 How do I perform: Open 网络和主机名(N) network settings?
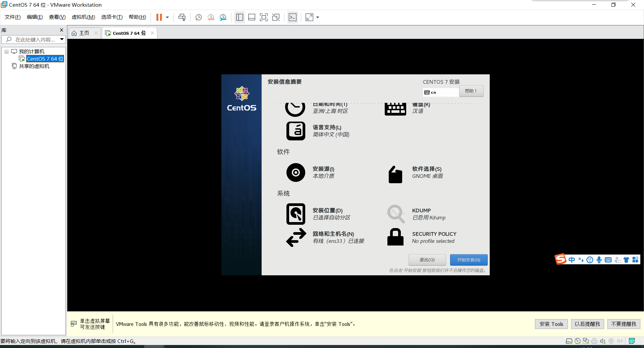(325, 237)
